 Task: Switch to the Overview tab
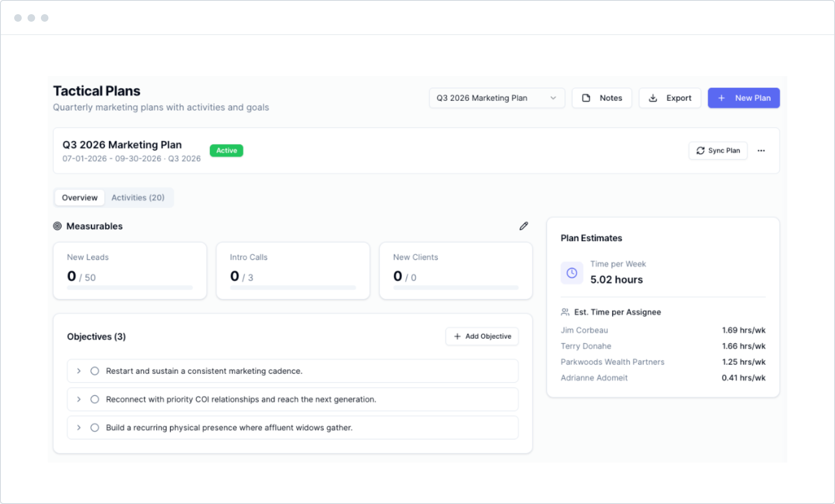[80, 198]
